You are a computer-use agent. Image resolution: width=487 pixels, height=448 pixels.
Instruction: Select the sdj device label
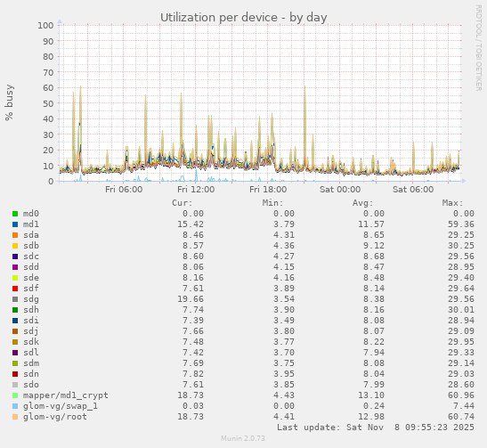point(31,332)
